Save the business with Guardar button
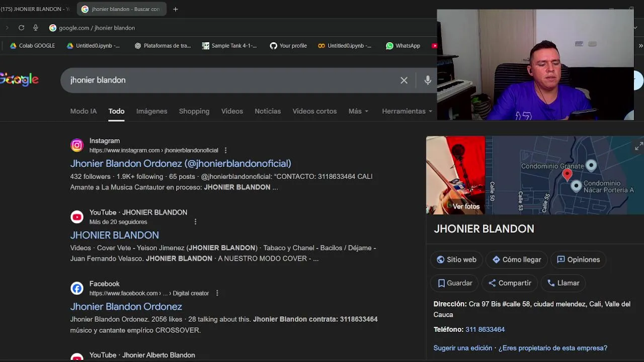644x362 pixels. point(455,283)
